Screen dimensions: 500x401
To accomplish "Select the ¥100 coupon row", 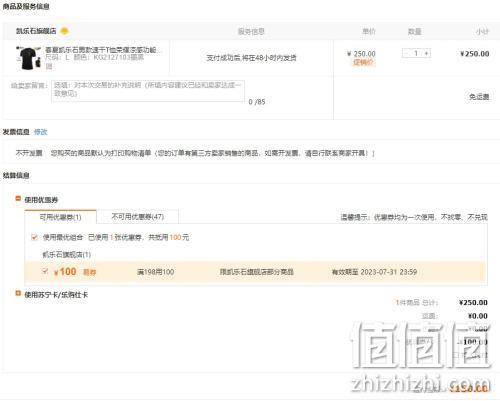I will tap(256, 272).
